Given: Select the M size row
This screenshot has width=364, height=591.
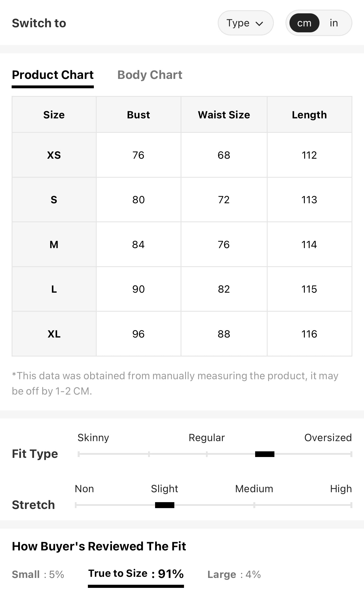Looking at the screenshot, I should (x=182, y=244).
